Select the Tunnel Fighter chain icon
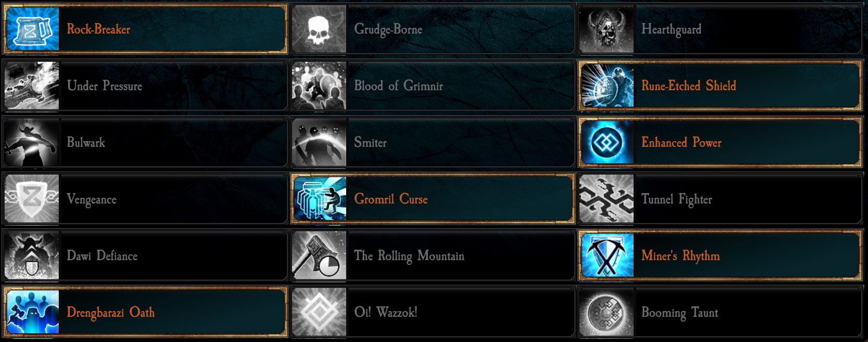The image size is (868, 342). [607, 199]
